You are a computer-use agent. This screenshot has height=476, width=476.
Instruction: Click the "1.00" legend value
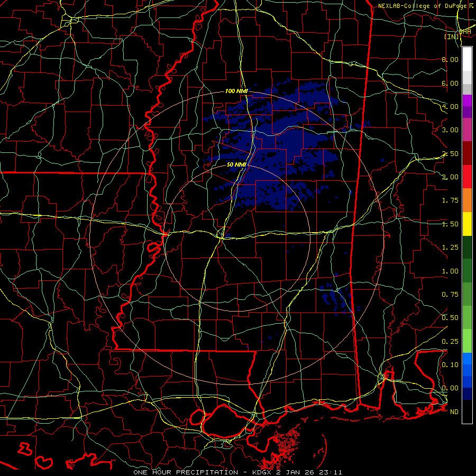[x=450, y=271]
